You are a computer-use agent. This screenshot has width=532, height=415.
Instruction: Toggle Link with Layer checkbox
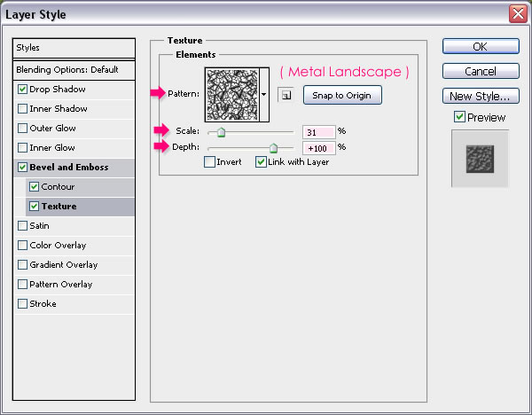[x=261, y=162]
